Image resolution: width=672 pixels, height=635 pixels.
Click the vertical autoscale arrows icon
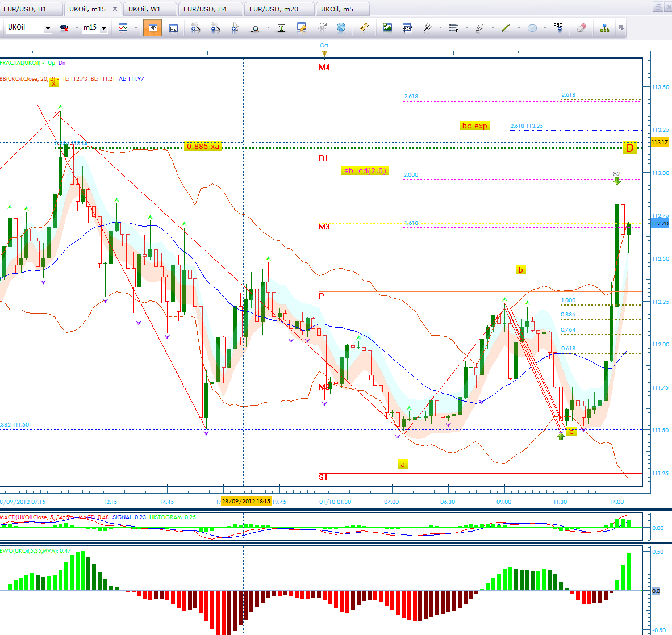281,28
